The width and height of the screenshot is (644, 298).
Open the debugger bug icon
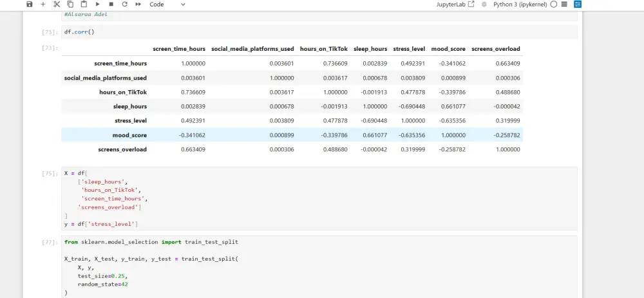tap(484, 4)
